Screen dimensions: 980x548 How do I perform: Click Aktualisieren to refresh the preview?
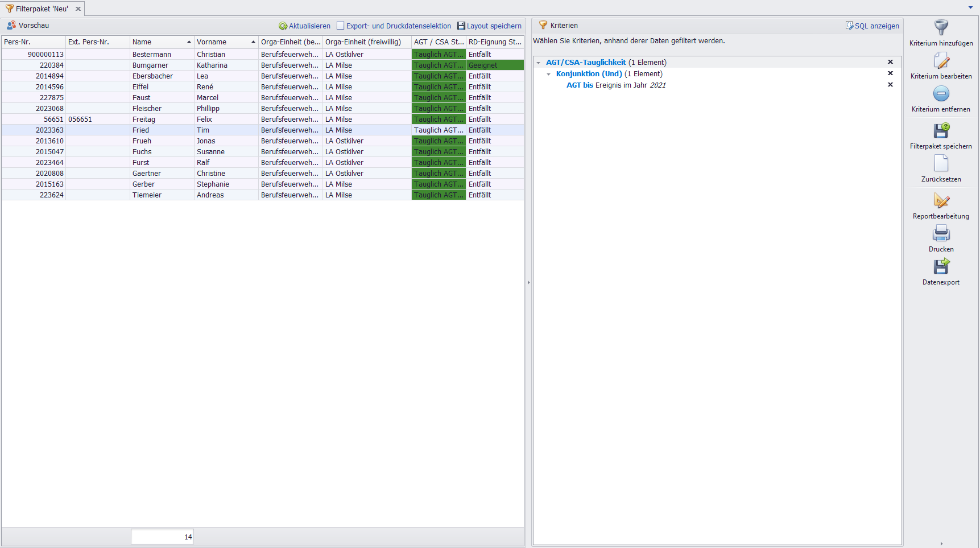tap(304, 26)
